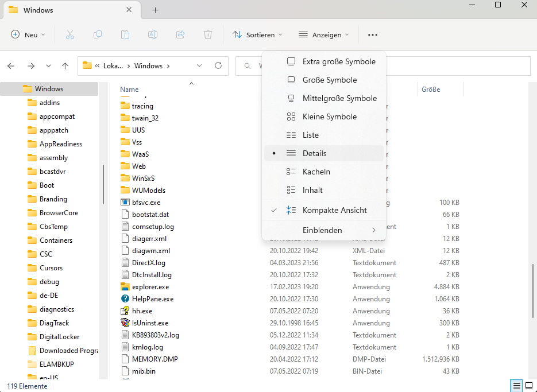
Task: Click in the search box
Action: [x=383, y=66]
